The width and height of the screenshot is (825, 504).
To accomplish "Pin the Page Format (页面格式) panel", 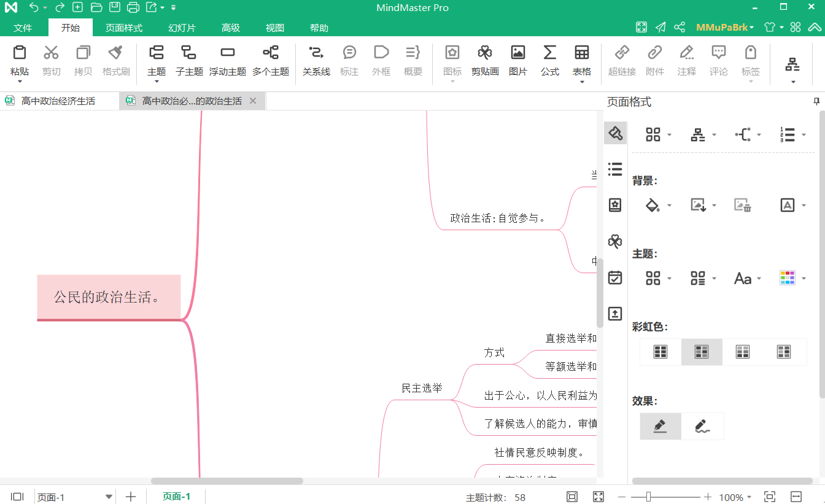I will pos(816,101).
